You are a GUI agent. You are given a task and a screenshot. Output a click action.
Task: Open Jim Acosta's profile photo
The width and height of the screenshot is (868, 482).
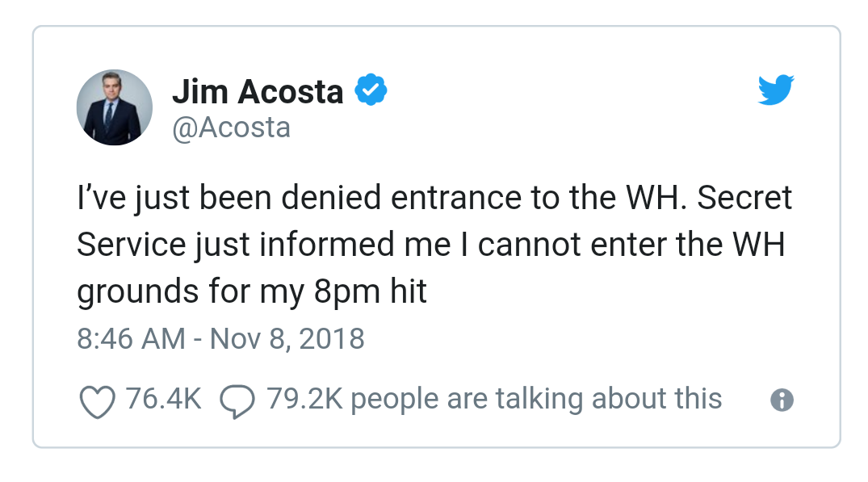(x=114, y=107)
